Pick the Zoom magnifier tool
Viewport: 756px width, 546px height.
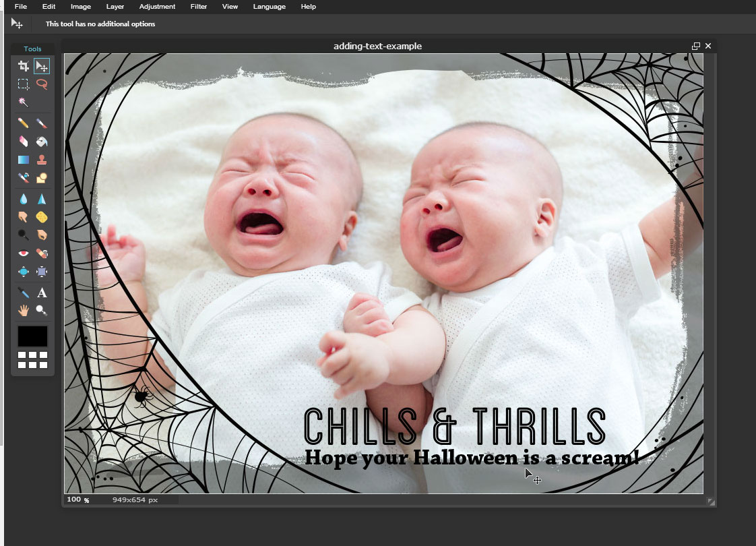pyautogui.click(x=42, y=311)
